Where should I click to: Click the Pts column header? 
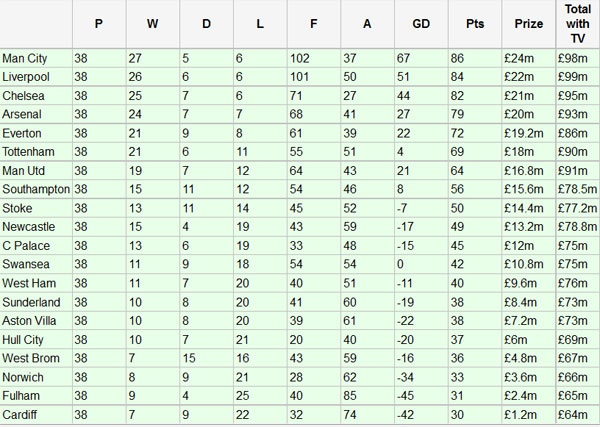pos(474,23)
